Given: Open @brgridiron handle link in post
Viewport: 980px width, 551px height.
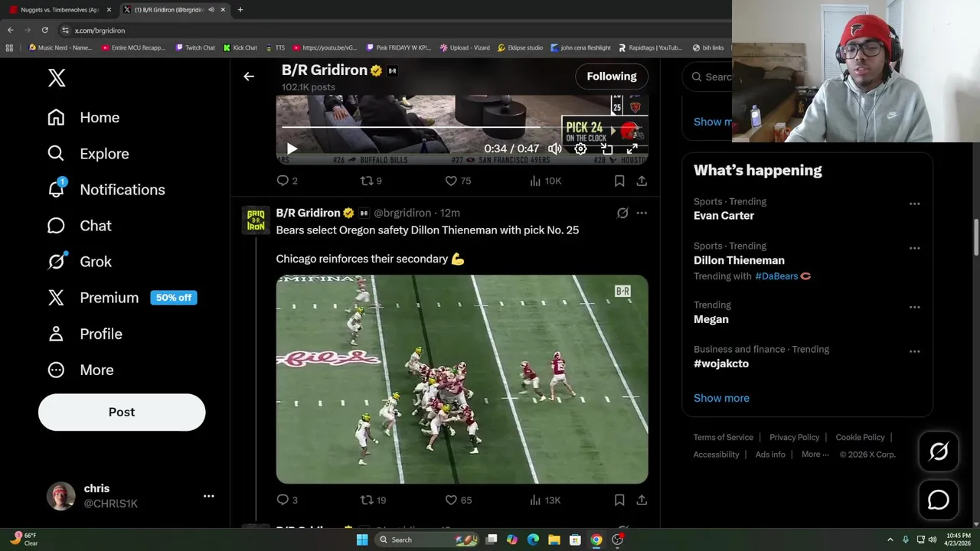Looking at the screenshot, I should tap(402, 213).
